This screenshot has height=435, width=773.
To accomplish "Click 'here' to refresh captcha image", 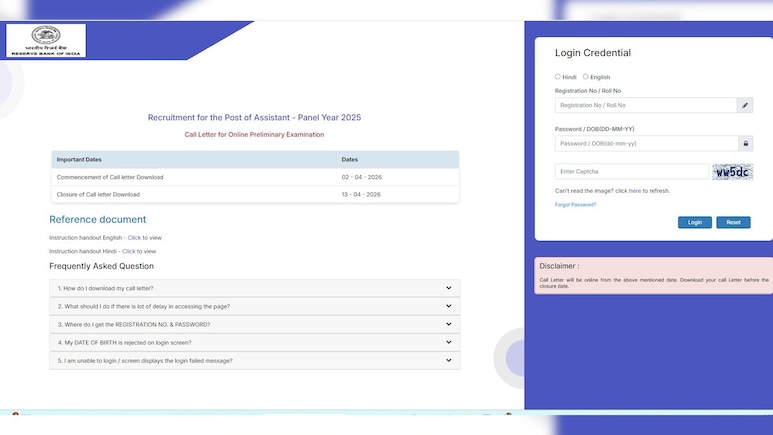I will coord(635,190).
